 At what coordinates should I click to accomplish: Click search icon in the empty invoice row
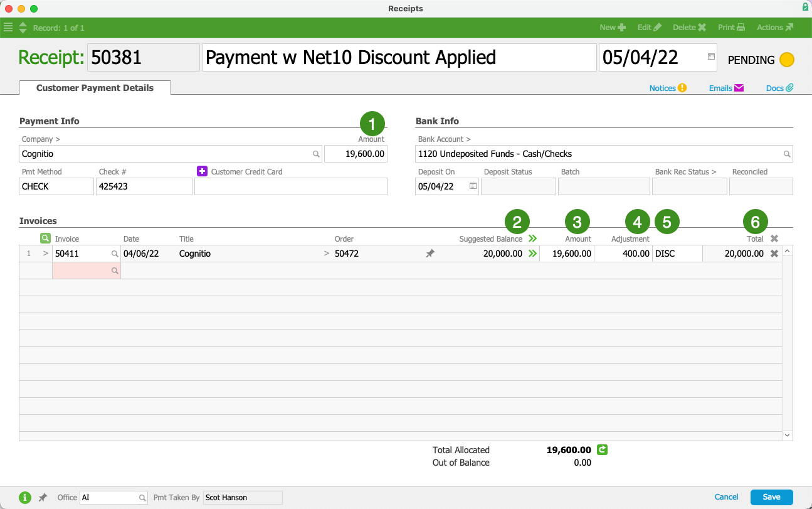coord(115,271)
